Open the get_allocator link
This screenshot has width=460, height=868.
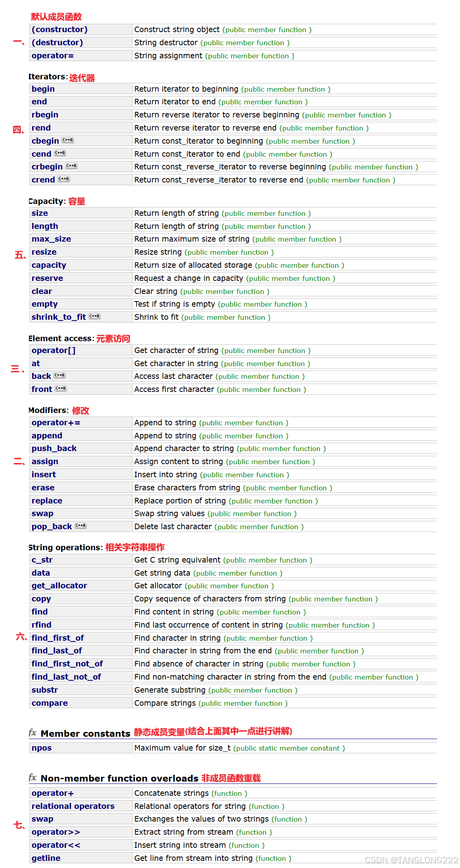pos(59,586)
